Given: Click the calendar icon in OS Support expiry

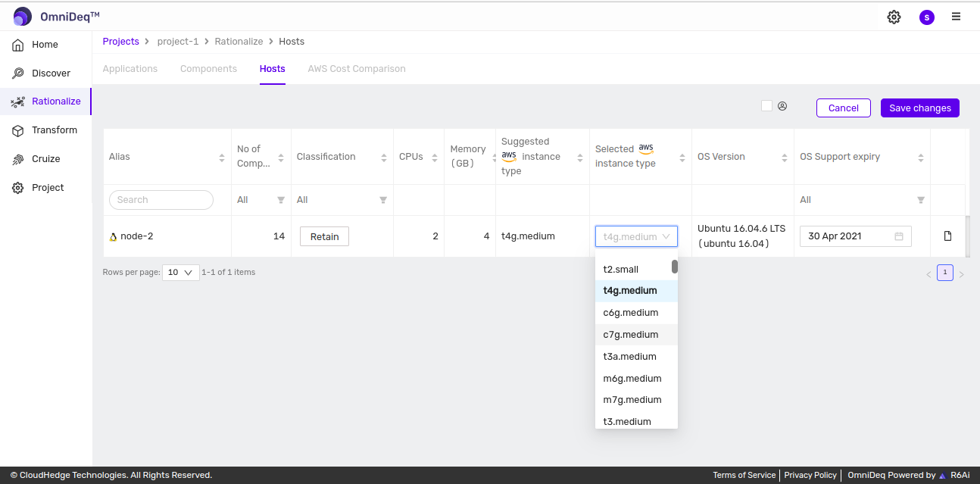Looking at the screenshot, I should pos(899,236).
